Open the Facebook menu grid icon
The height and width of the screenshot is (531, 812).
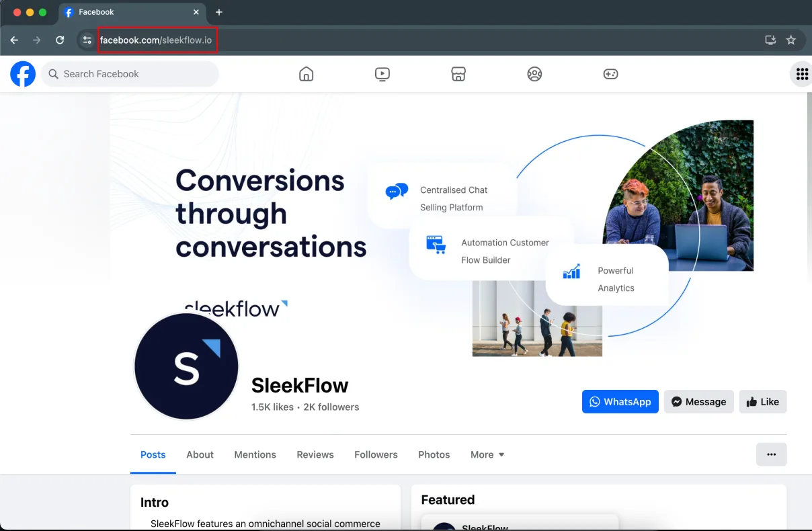point(801,74)
